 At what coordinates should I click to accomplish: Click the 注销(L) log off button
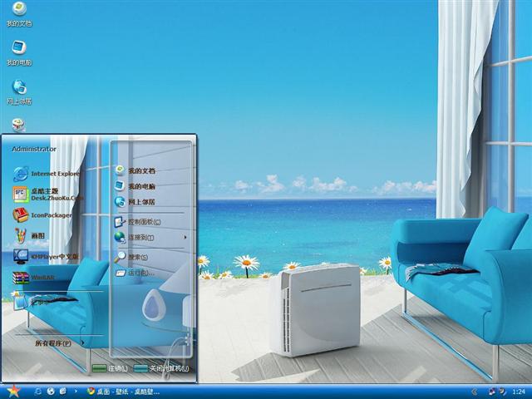click(110, 368)
